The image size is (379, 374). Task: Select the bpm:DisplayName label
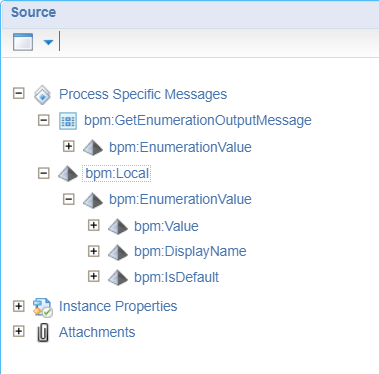click(190, 251)
